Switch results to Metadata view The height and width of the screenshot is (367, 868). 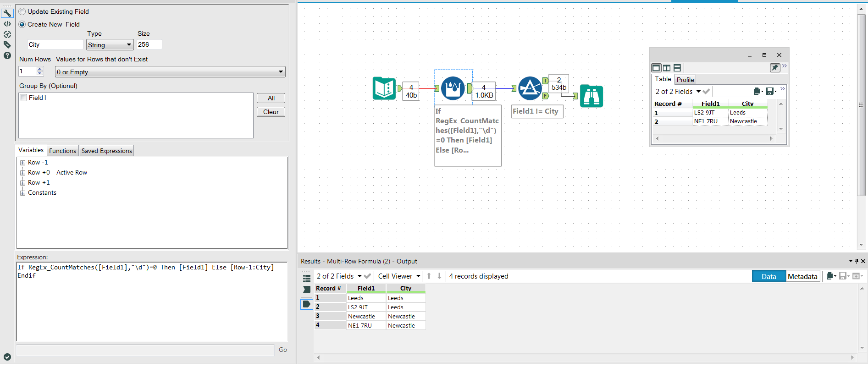(x=802, y=276)
